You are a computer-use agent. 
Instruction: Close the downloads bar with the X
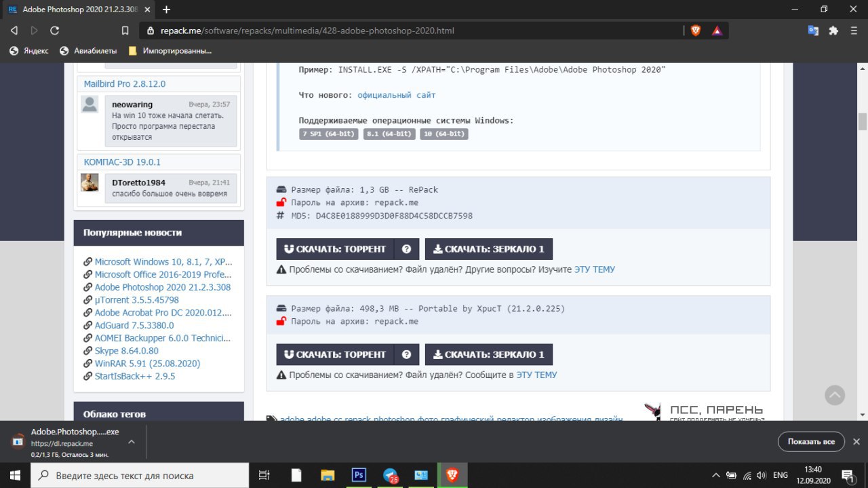pos(856,441)
